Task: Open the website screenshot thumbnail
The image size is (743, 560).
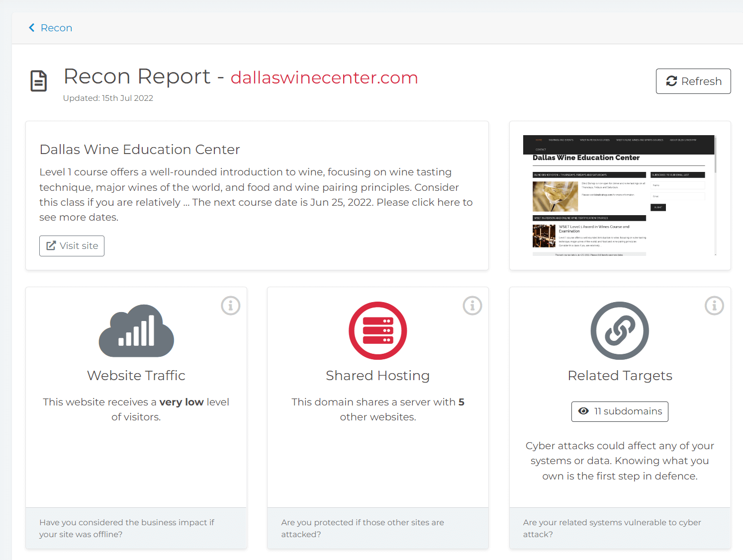Action: (x=620, y=195)
